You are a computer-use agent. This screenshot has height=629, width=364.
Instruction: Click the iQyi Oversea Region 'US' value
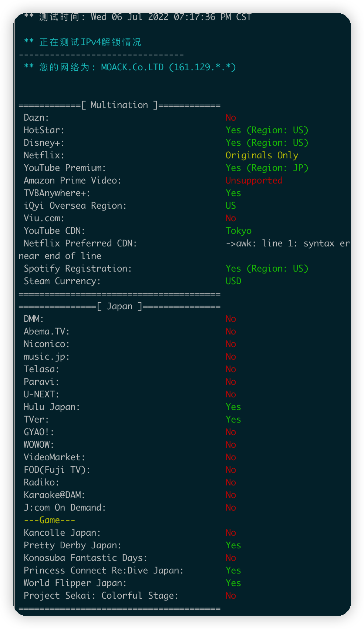[x=230, y=206]
